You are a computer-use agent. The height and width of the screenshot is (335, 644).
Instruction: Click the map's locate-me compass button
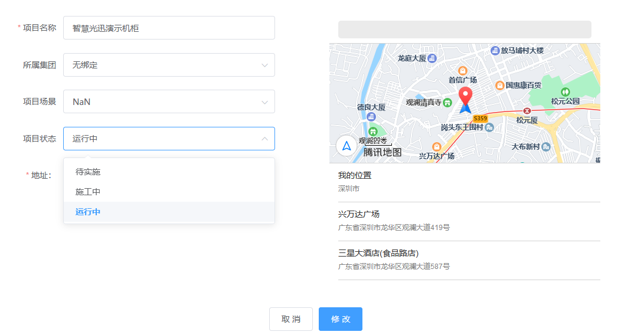click(x=346, y=146)
